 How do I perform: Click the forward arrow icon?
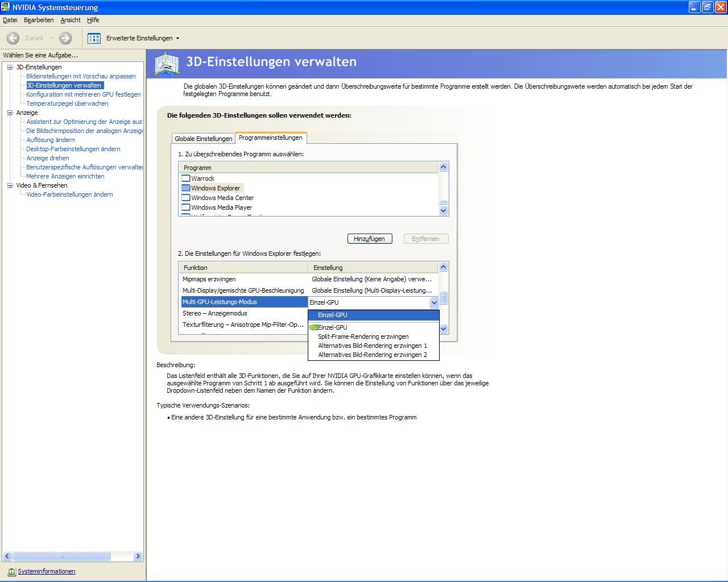tap(65, 38)
